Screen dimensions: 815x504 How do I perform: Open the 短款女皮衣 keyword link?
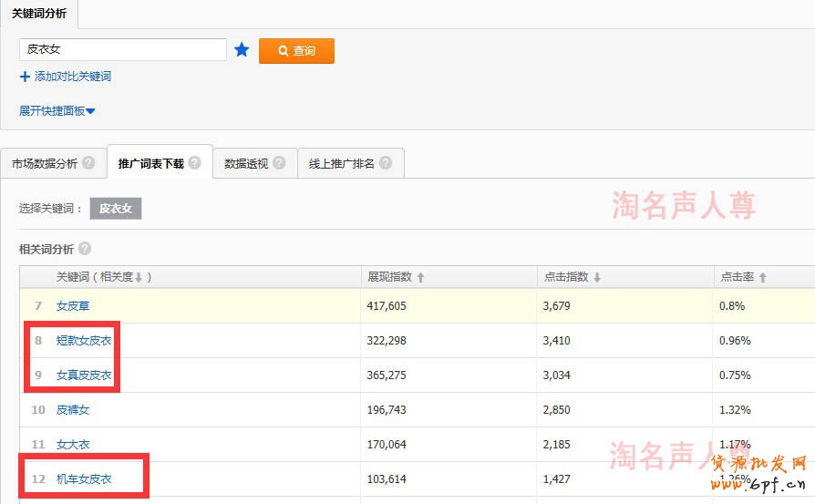click(x=84, y=341)
